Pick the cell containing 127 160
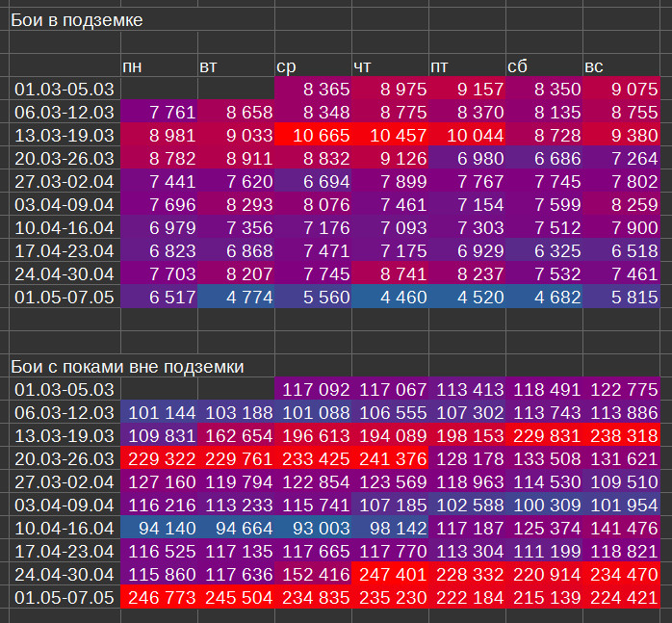 point(160,482)
